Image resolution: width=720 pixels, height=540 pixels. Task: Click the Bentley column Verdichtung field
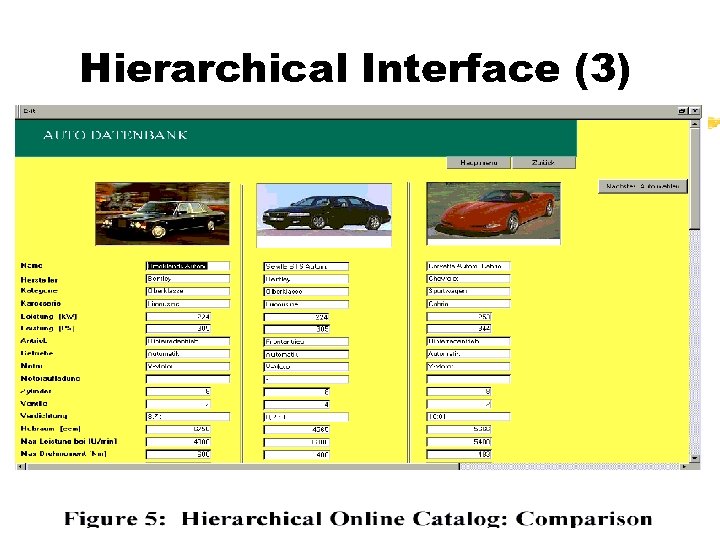coord(188,416)
